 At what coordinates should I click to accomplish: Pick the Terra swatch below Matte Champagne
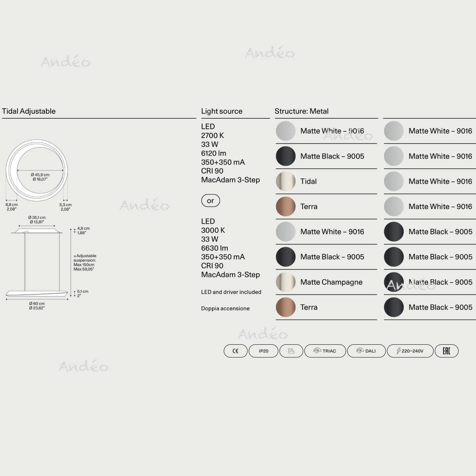pos(286,307)
